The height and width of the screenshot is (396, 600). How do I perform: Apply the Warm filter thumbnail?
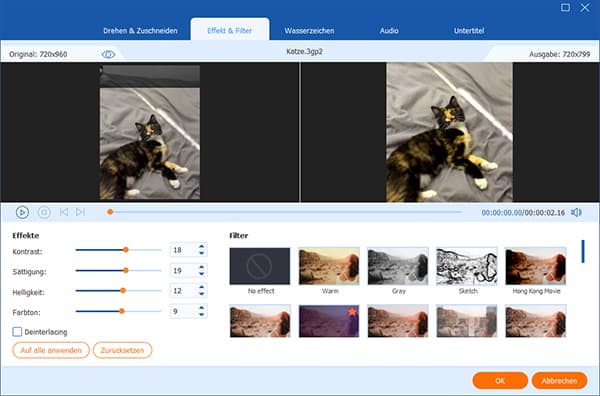click(x=329, y=266)
